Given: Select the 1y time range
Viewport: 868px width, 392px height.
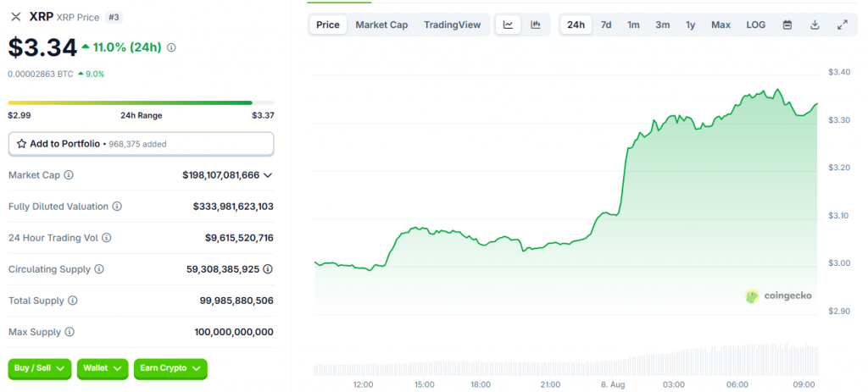Looking at the screenshot, I should pos(690,25).
